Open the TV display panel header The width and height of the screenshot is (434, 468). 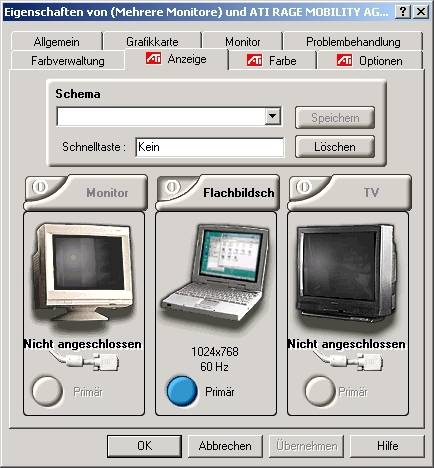[349, 192]
